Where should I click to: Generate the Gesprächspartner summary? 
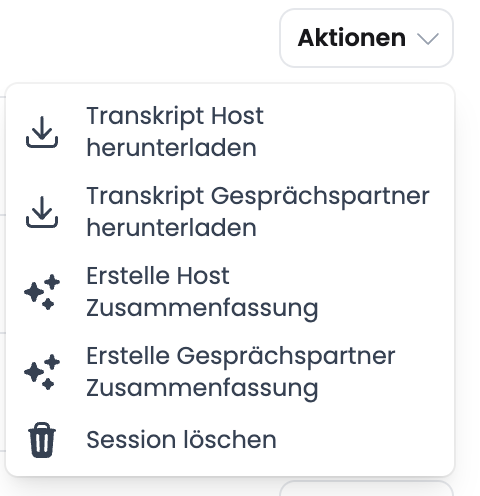click(230, 372)
